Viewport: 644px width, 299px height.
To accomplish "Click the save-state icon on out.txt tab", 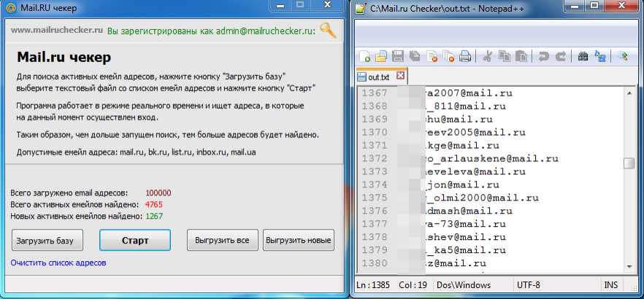I will tap(362, 77).
